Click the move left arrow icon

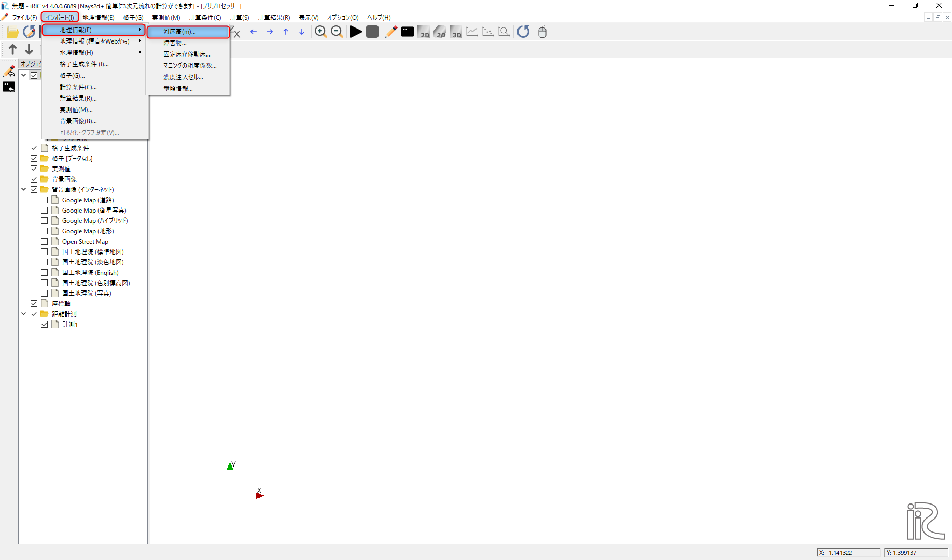click(254, 32)
